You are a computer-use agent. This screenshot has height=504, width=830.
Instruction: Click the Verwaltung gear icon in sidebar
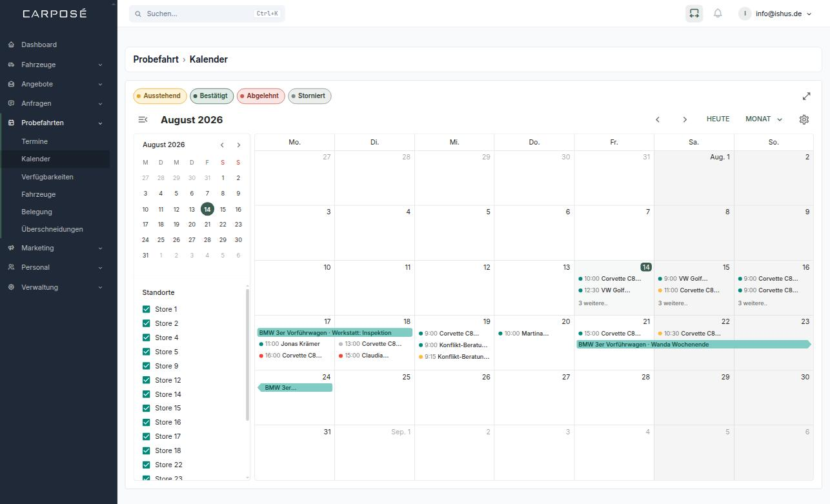tap(11, 287)
